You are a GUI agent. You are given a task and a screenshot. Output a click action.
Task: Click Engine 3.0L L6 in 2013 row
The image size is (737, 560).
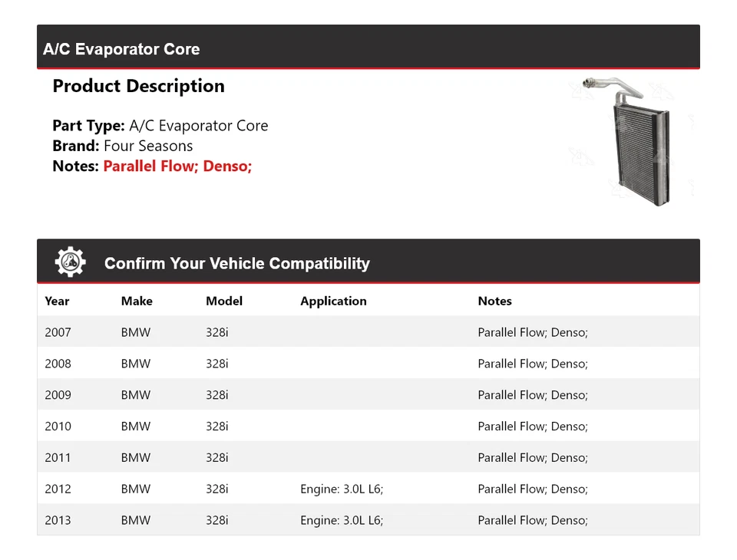coord(342,520)
